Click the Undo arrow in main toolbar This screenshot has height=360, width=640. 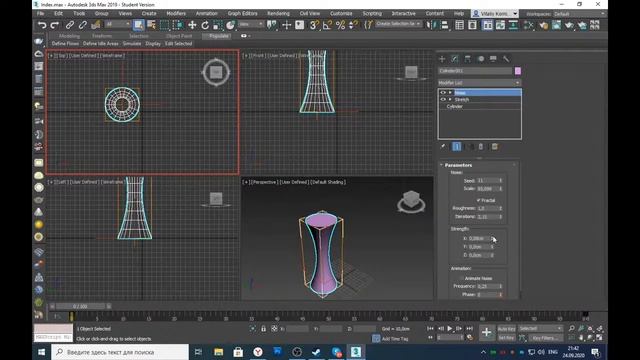(x=42, y=25)
